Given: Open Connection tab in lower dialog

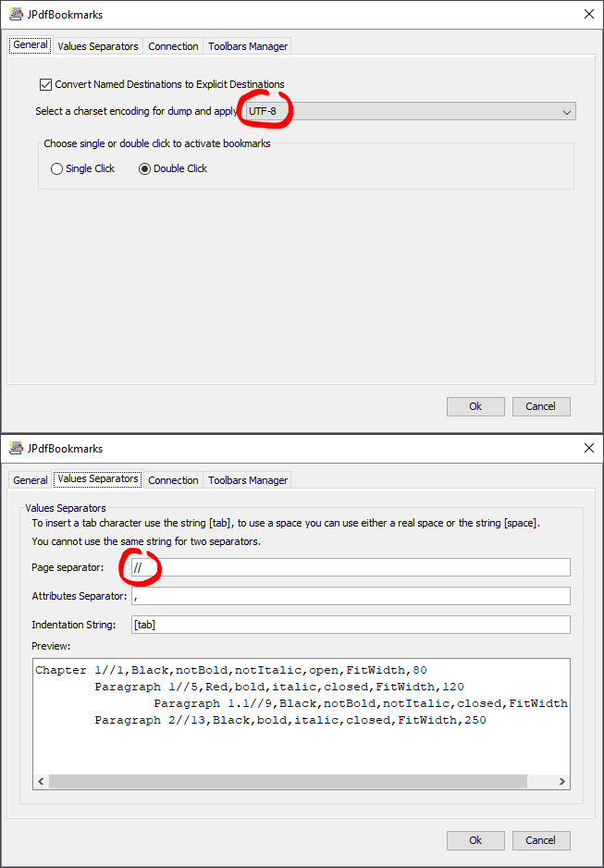Looking at the screenshot, I should click(173, 480).
